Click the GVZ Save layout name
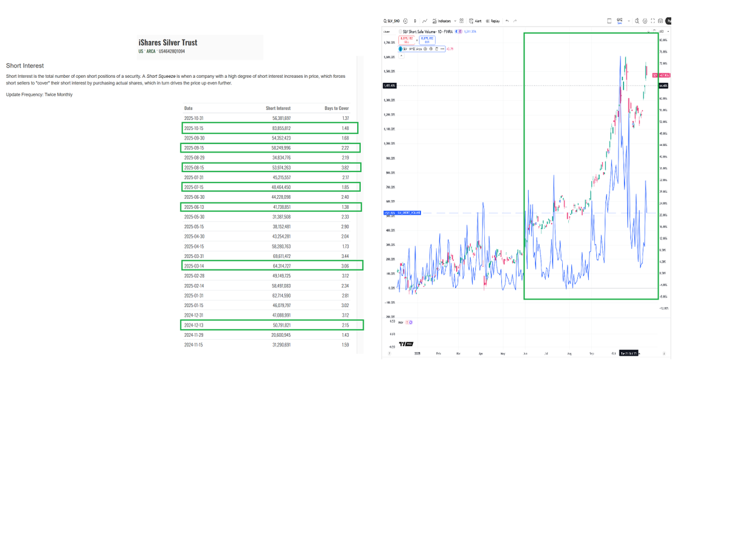Viewport: 730px width, 560px height. [x=620, y=21]
